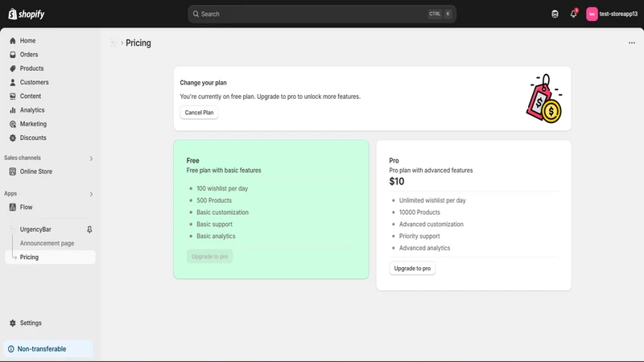Image resolution: width=644 pixels, height=362 pixels.
Task: Click disabled Upgrade to pro in Free card
Action: [x=209, y=257]
